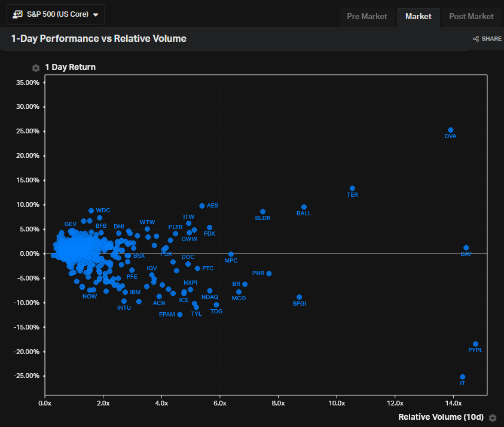Select the FDX data point
The image size is (504, 427).
point(210,228)
